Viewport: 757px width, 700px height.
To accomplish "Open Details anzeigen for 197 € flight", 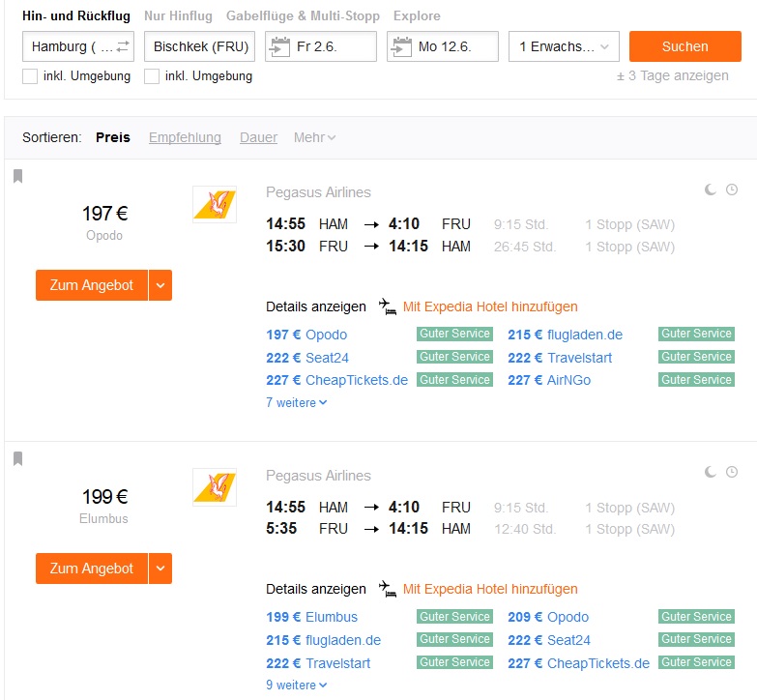I will 316,306.
